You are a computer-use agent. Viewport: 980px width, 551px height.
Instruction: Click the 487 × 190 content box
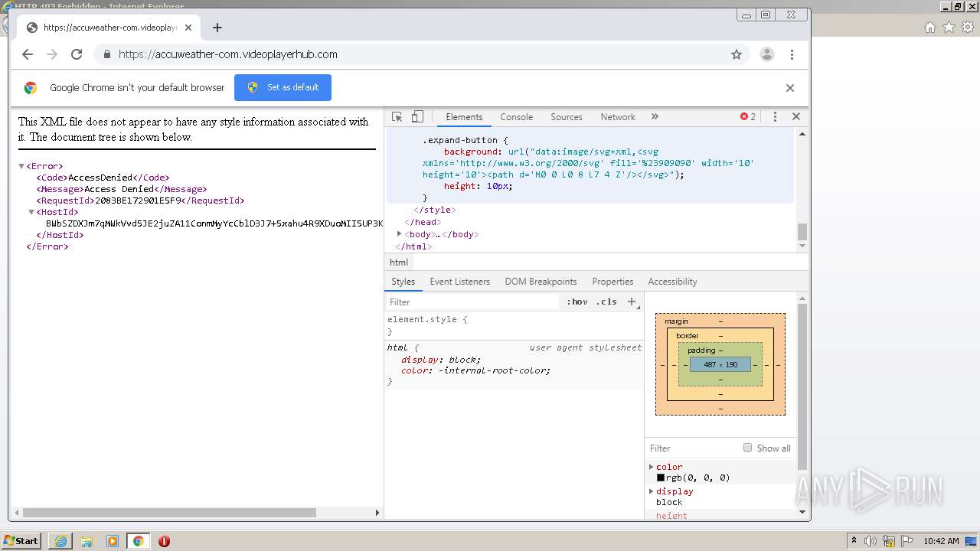tap(720, 365)
